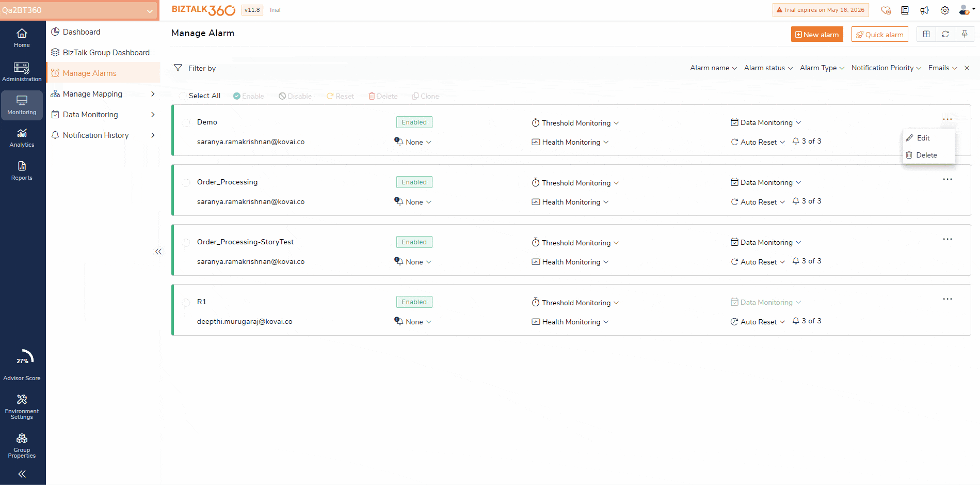Viewport: 980px width, 485px height.
Task: Click trial expiry notice banner
Action: point(821,10)
